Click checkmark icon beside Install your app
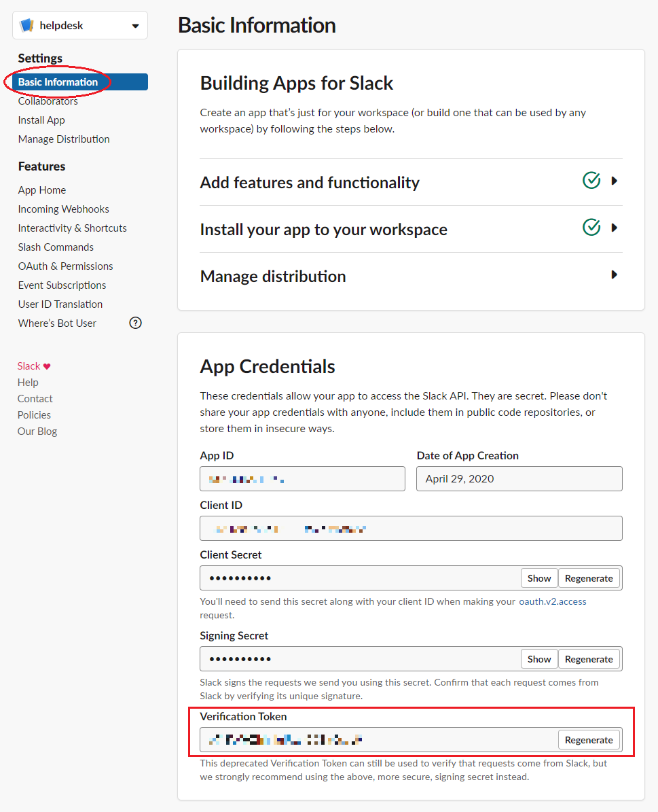The image size is (658, 812). (x=591, y=227)
